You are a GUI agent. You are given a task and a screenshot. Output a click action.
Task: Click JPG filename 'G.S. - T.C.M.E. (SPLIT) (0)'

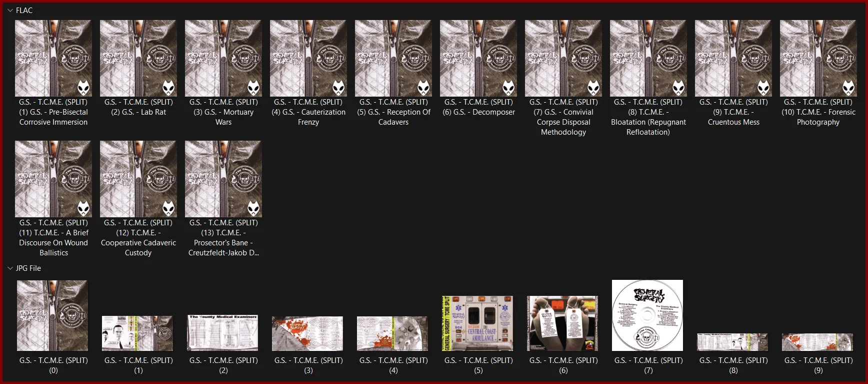pos(53,365)
